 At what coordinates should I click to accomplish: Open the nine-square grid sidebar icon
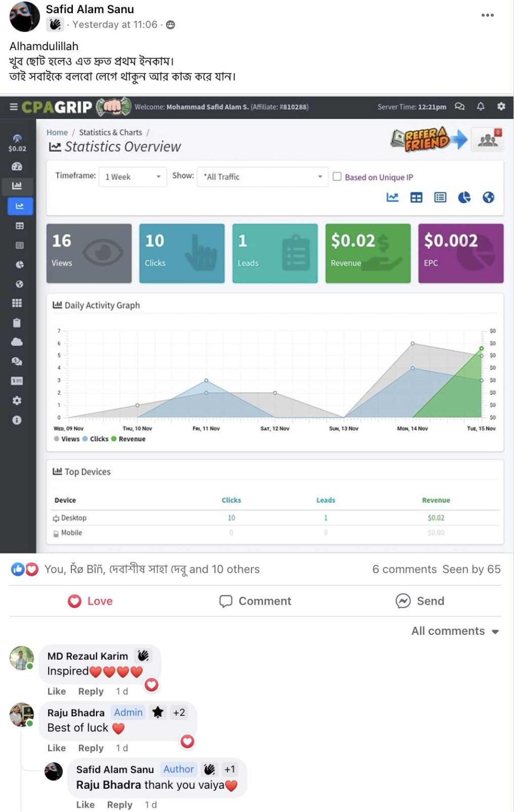pos(17,303)
